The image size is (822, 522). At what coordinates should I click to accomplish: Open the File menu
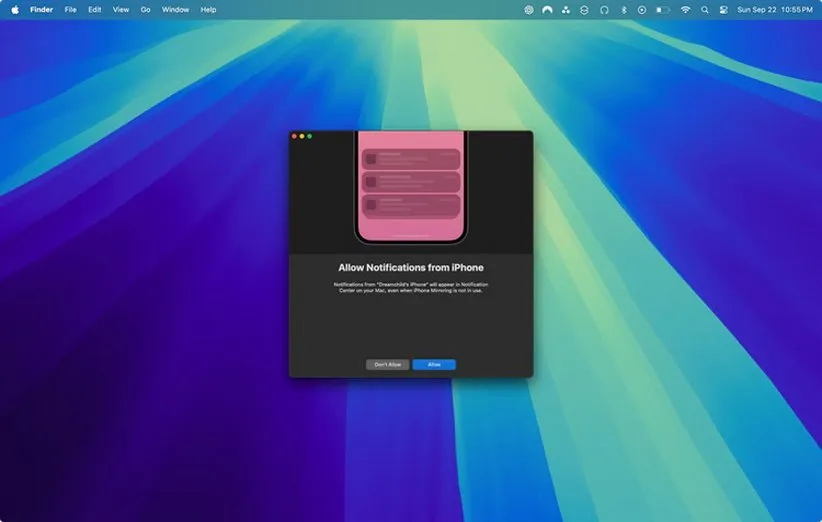click(70, 9)
